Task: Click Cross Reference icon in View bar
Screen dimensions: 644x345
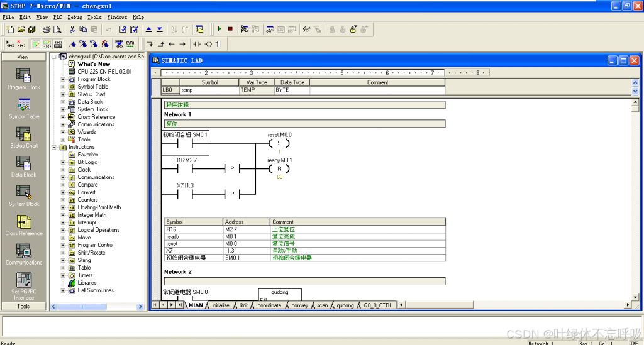Action: 23,222
